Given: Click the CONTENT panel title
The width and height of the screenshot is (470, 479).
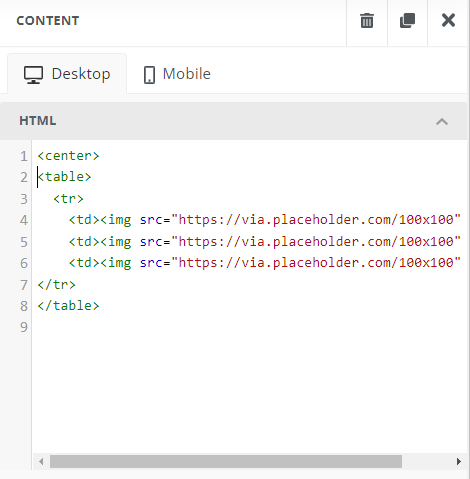Looking at the screenshot, I should [48, 21].
